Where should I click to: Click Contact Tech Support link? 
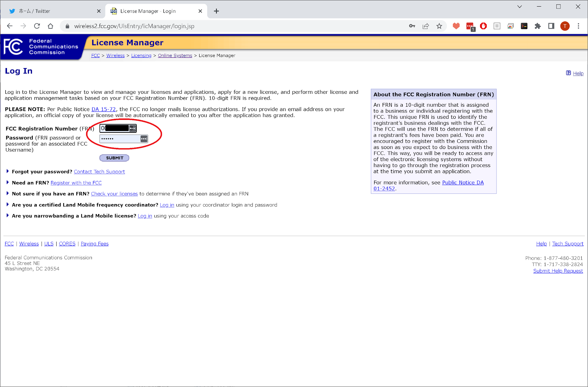pyautogui.click(x=99, y=172)
